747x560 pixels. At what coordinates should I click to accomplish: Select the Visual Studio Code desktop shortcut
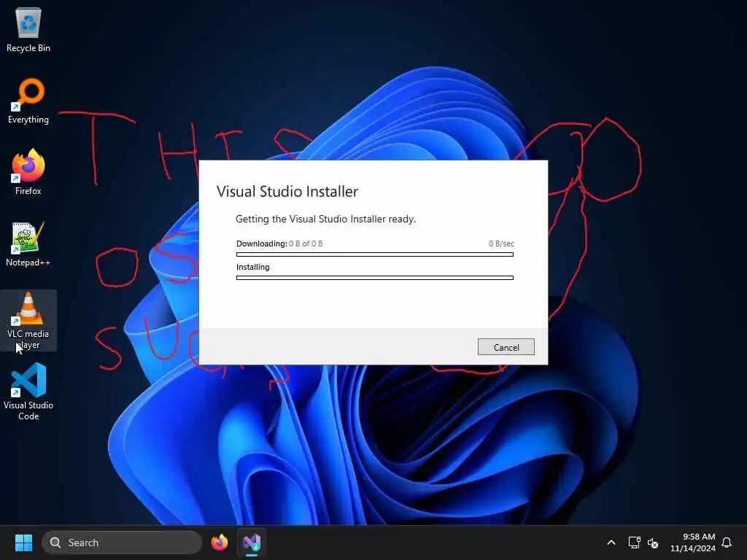[28, 392]
